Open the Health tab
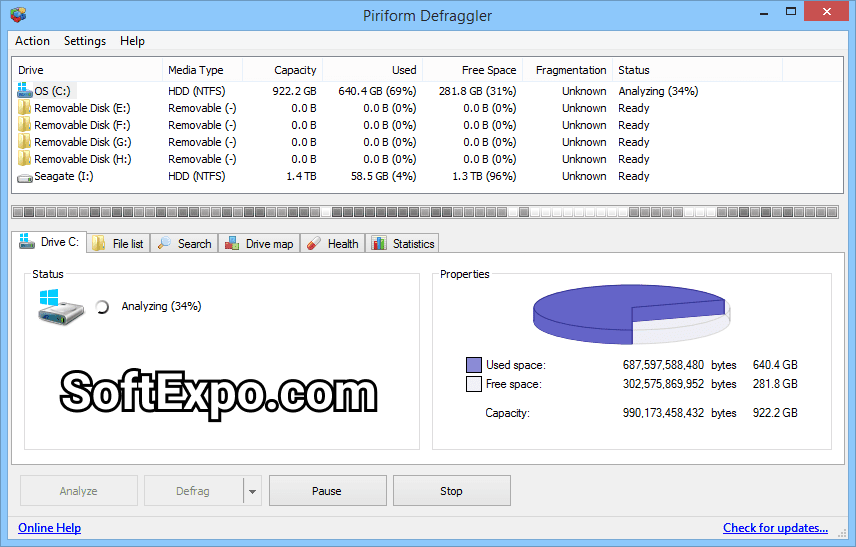 tap(332, 243)
